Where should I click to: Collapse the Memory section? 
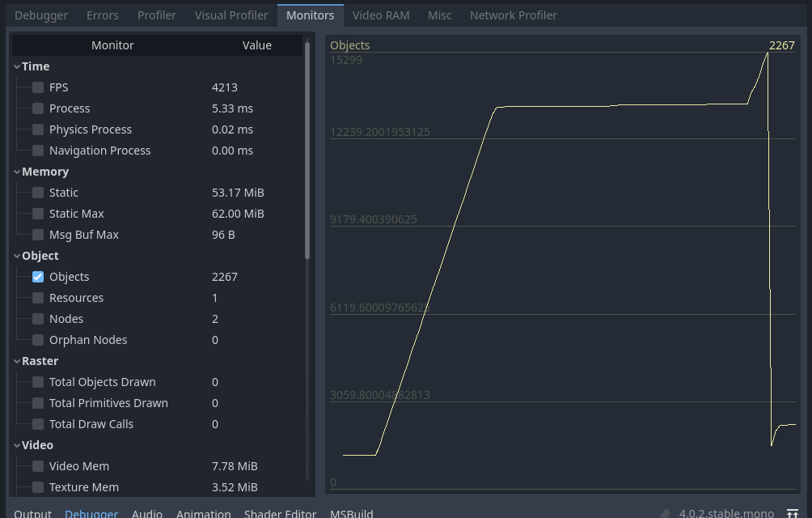[17, 171]
